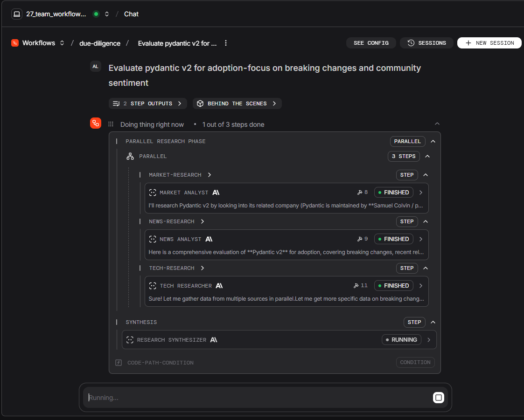Click the Anthropic logo beside NEWS ANALYST
The width and height of the screenshot is (524, 420).
[209, 240]
